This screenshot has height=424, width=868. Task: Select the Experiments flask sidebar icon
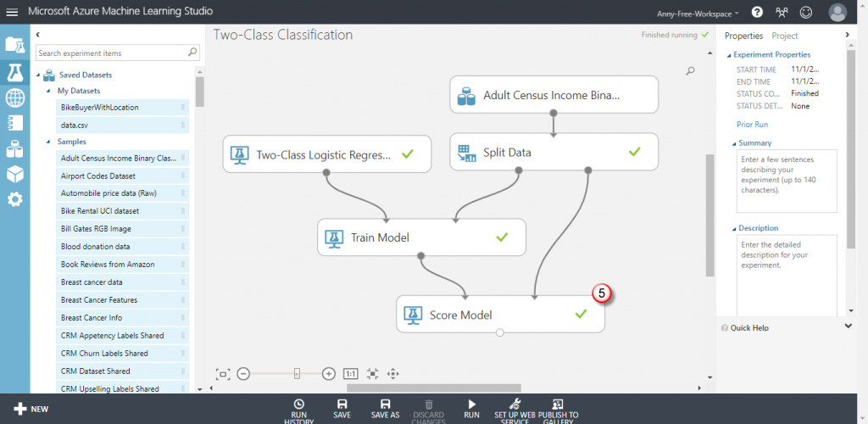pyautogui.click(x=15, y=73)
